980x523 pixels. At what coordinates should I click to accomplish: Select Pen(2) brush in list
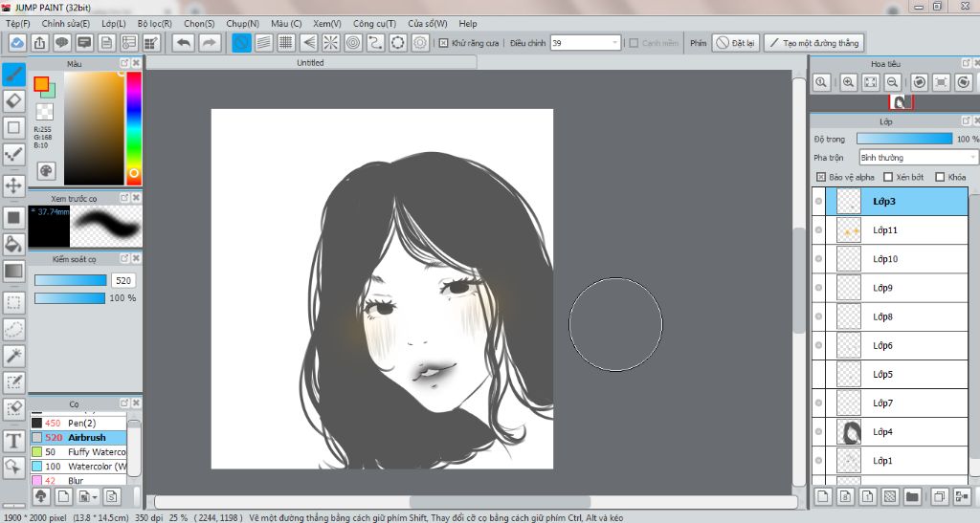[78, 424]
